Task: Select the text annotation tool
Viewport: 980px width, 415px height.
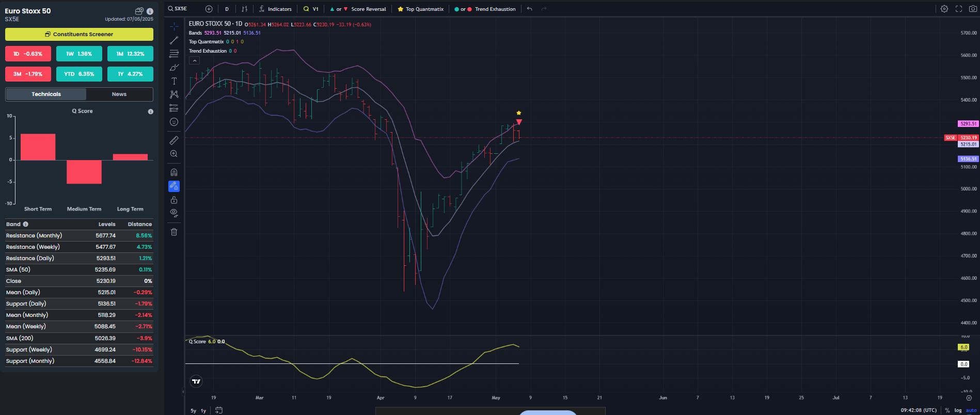Action: click(174, 81)
